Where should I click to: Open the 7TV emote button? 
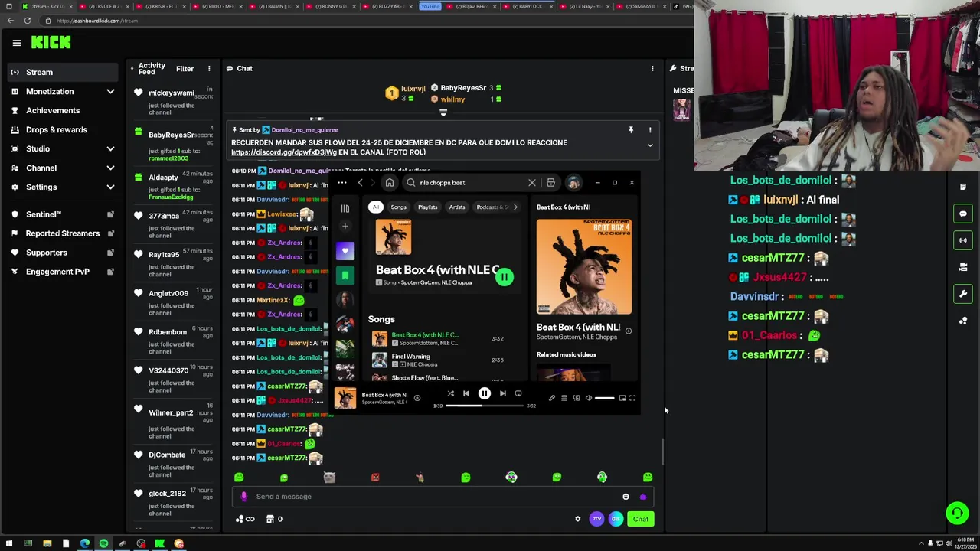coord(597,519)
